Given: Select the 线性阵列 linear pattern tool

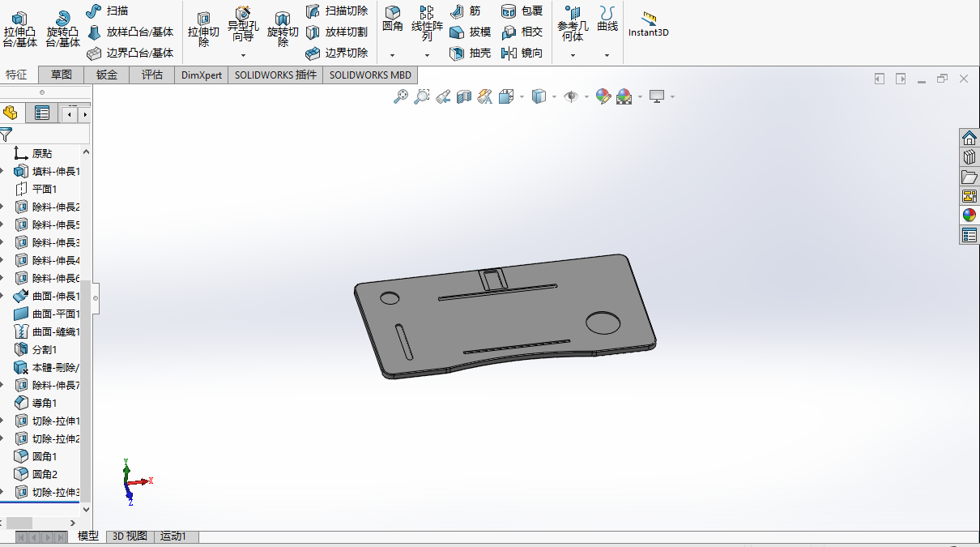Looking at the screenshot, I should click(427, 23).
